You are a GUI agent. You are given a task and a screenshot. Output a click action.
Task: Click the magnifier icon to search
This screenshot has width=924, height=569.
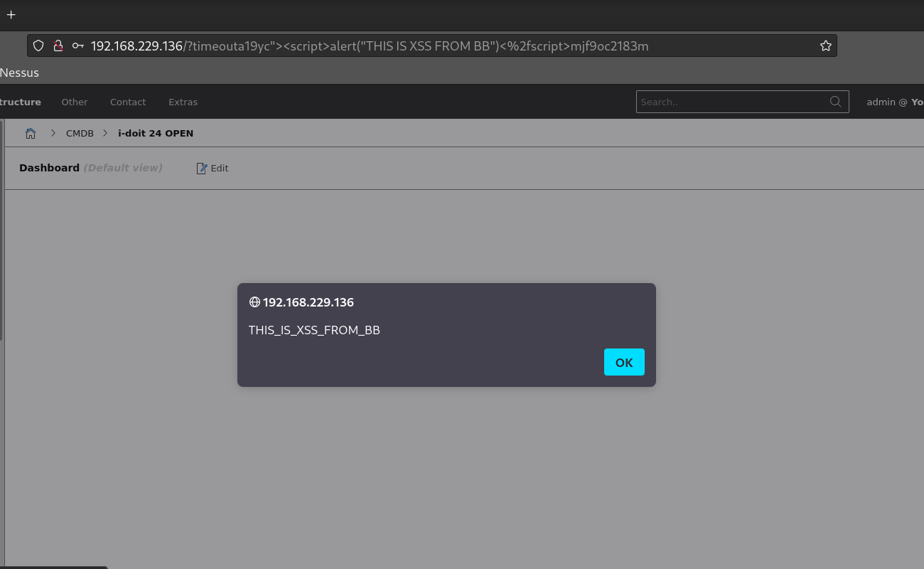tap(835, 102)
